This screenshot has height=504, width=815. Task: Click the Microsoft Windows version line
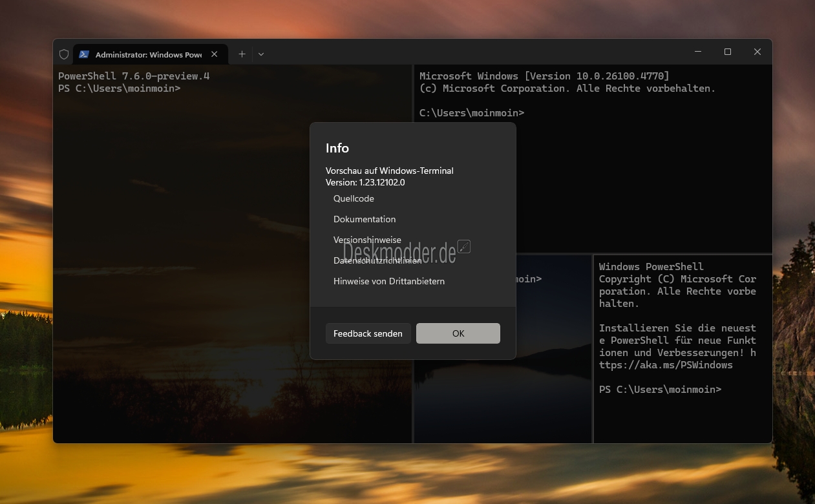[544, 76]
